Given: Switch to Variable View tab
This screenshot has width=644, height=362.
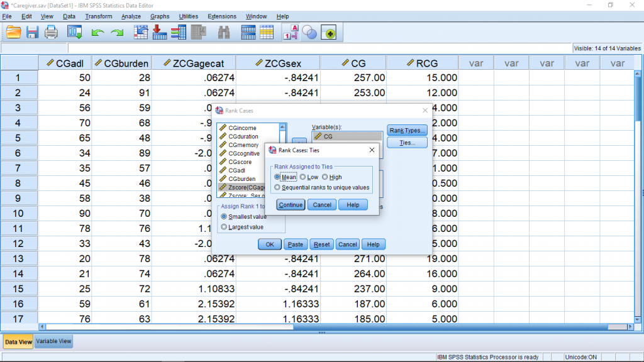Looking at the screenshot, I should coord(53,341).
